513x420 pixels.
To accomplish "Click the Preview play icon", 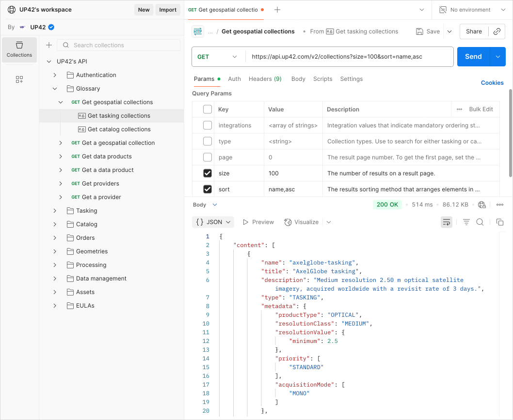I will click(x=246, y=222).
